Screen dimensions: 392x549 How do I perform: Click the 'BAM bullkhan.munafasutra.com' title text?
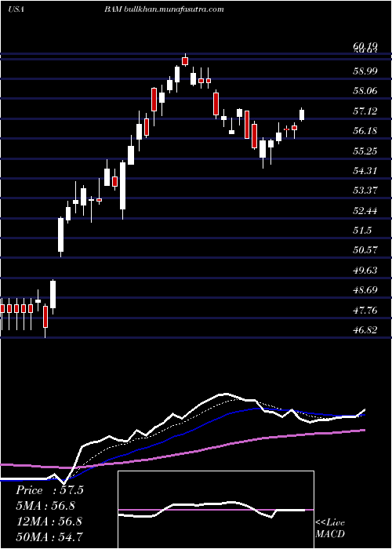tap(164, 9)
